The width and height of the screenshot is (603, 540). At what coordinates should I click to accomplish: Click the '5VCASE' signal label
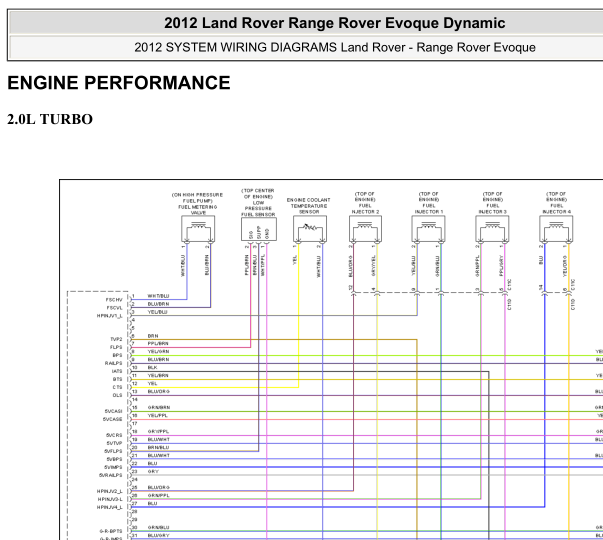click(x=112, y=419)
